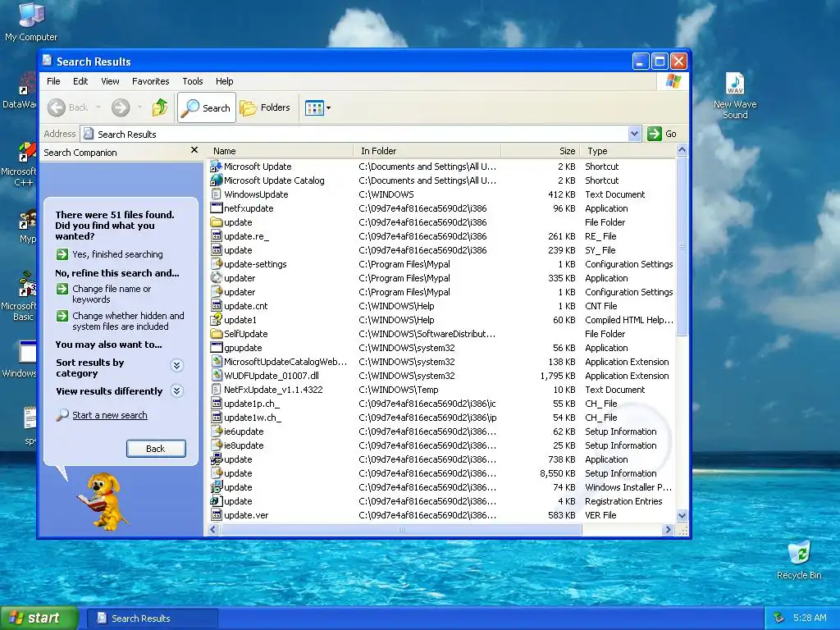840x630 pixels.
Task: Open the View menu
Action: [110, 81]
